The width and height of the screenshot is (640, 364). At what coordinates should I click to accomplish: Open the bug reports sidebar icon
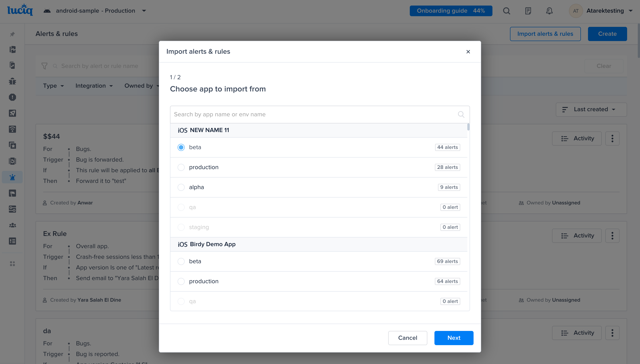[12, 81]
